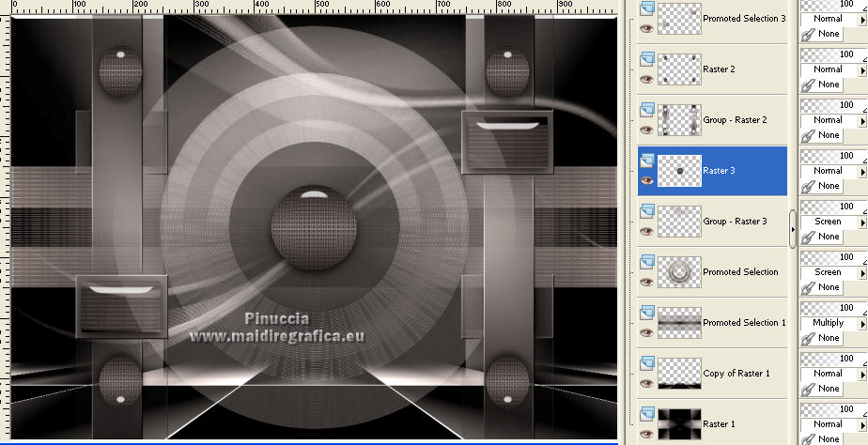
Task: Select the layer name 'Group - Raster 2'
Action: point(736,120)
